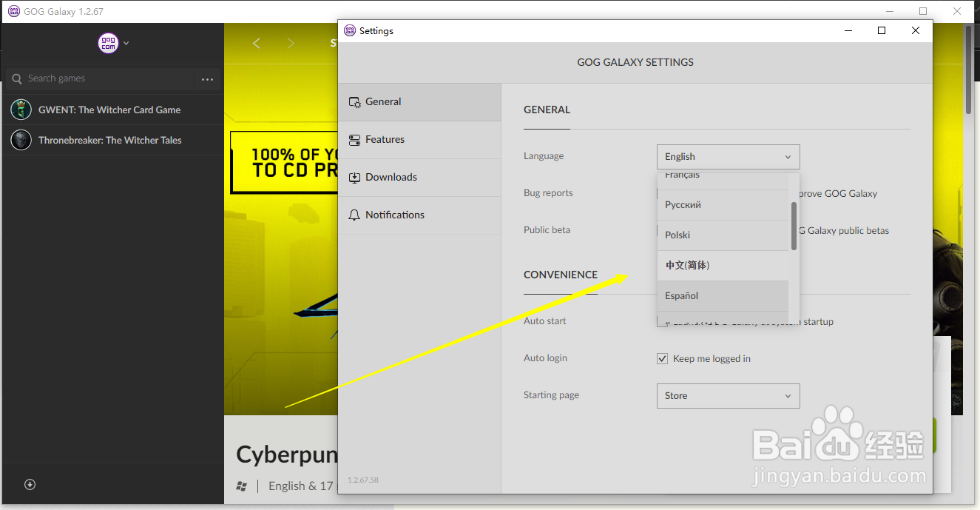Click the Search games field

(x=100, y=78)
